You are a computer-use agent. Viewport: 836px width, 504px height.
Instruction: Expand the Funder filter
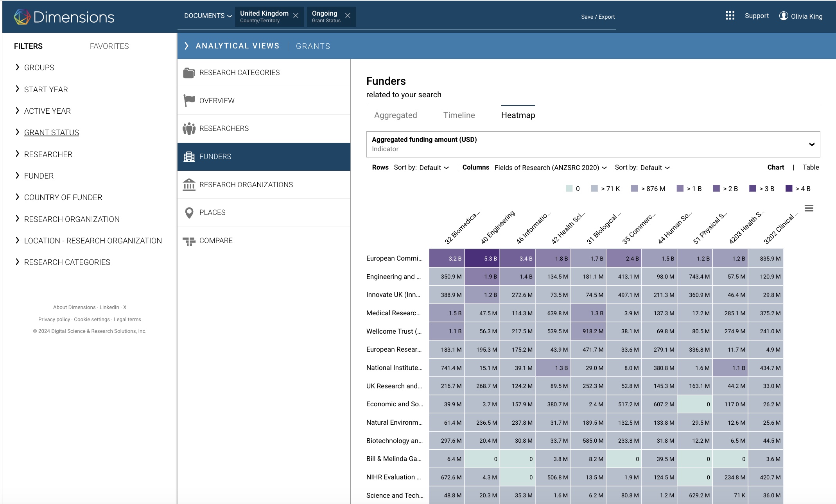click(x=17, y=175)
